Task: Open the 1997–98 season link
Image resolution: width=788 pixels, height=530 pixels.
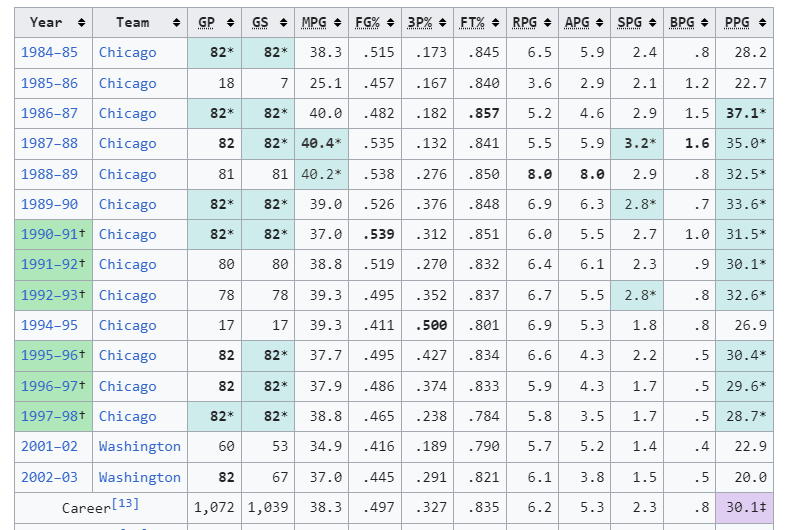Action: [49, 416]
